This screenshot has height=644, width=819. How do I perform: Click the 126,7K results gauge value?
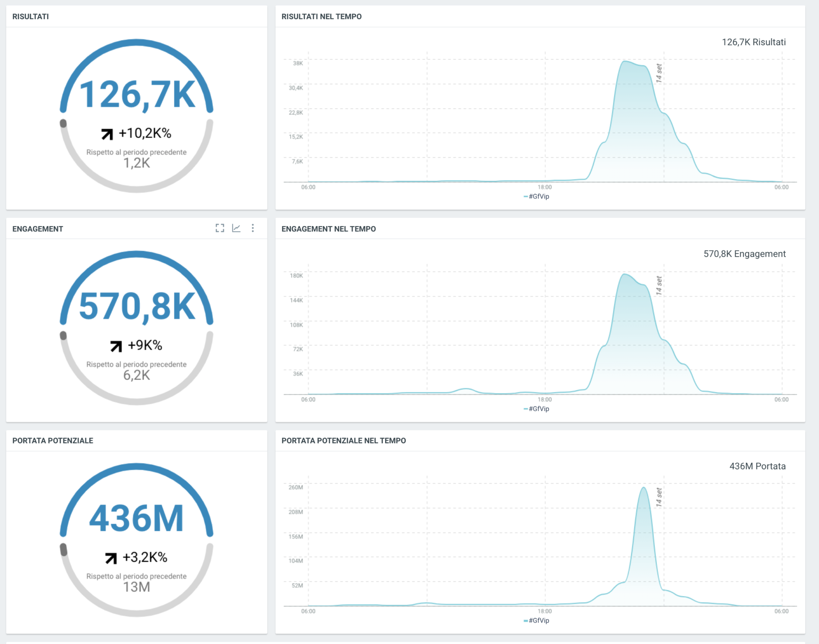tap(137, 95)
